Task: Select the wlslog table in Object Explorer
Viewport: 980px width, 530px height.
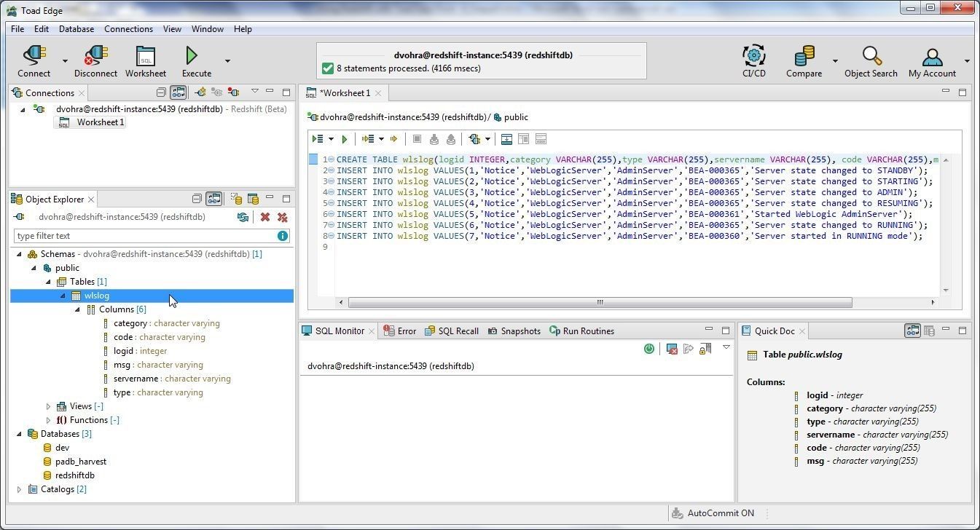Action: pos(96,296)
